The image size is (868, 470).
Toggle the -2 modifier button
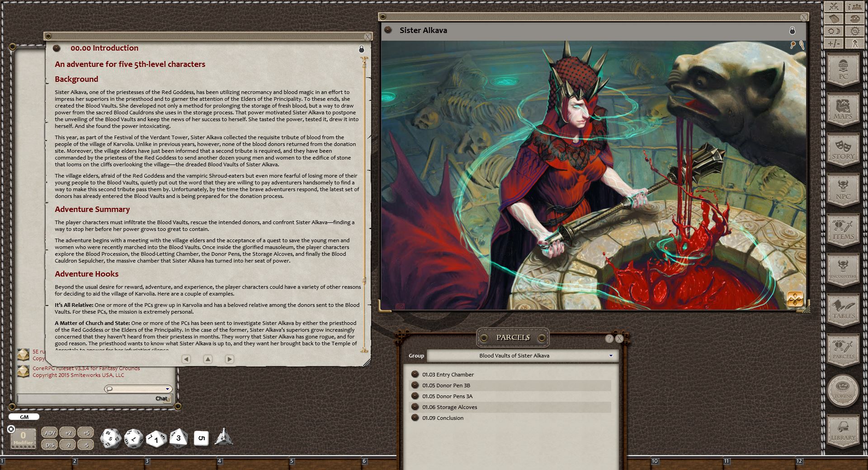coord(68,445)
